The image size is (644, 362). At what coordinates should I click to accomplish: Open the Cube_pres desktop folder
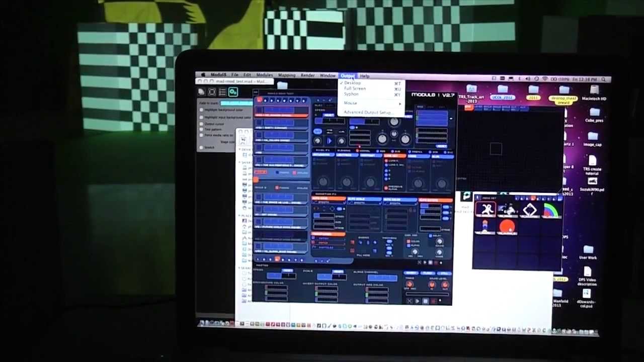pos(594,115)
